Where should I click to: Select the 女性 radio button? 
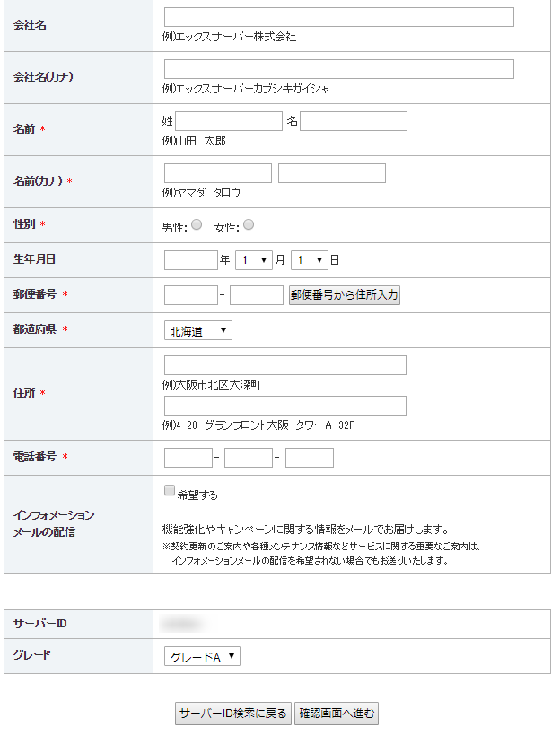point(249,224)
